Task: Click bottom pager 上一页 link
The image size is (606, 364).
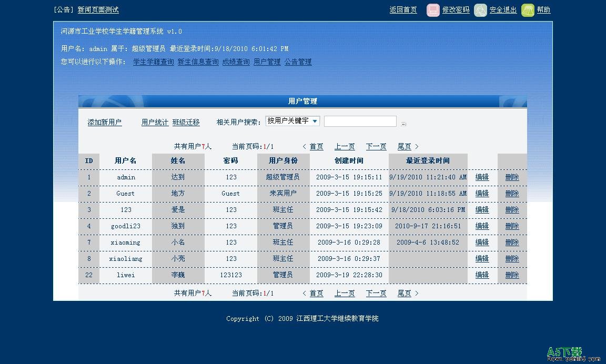Action: [345, 294]
